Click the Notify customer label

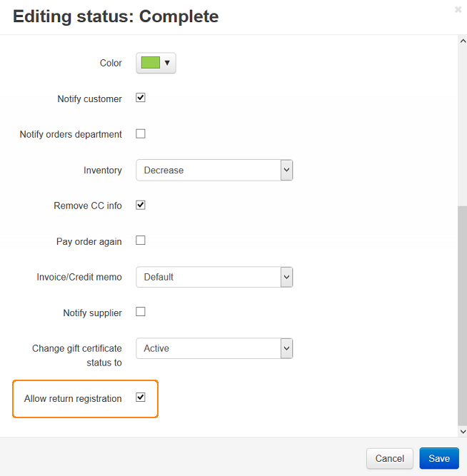pos(90,99)
